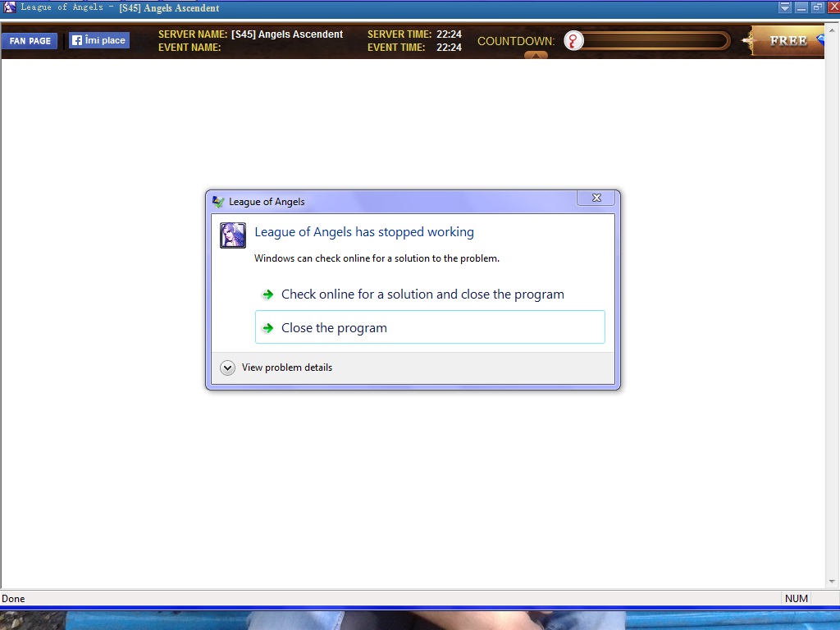Image resolution: width=840 pixels, height=630 pixels.
Task: Close the League of Angels error dialog
Action: [596, 198]
